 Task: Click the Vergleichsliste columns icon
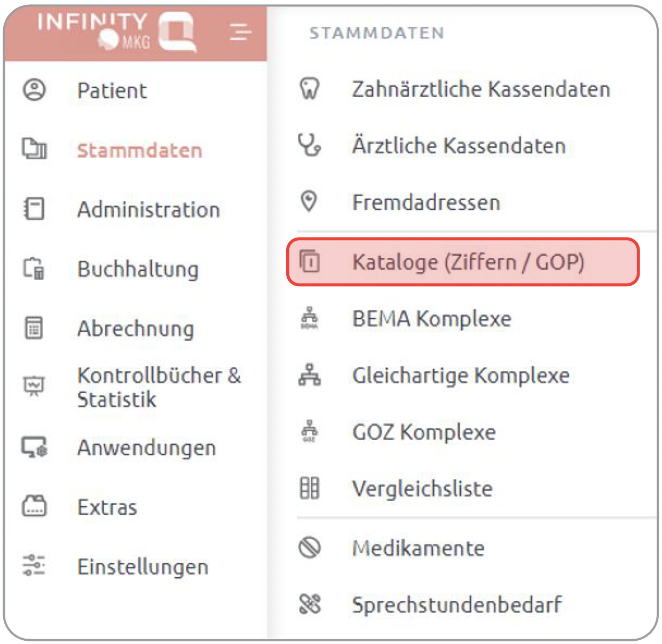pyautogui.click(x=310, y=488)
